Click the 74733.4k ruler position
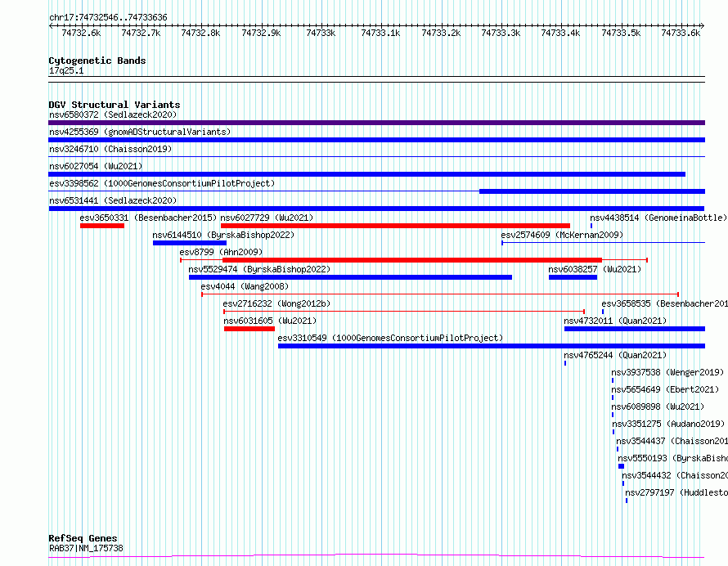 [x=560, y=33]
